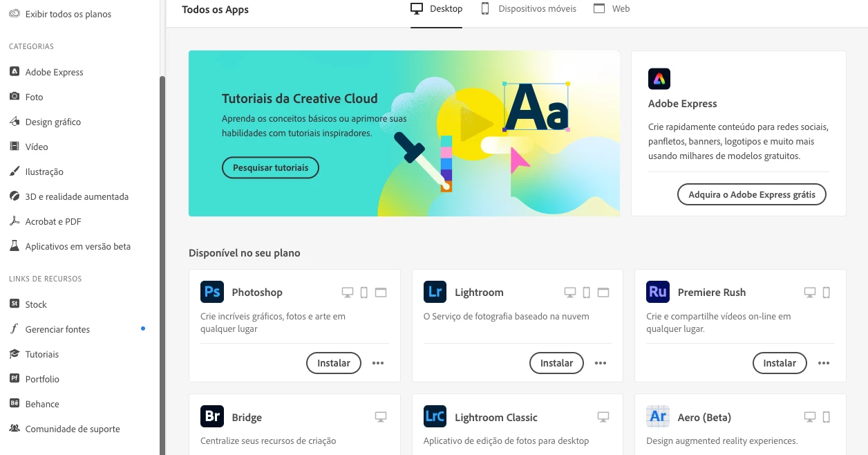Click the Adobe Express sidebar icon

pos(14,72)
